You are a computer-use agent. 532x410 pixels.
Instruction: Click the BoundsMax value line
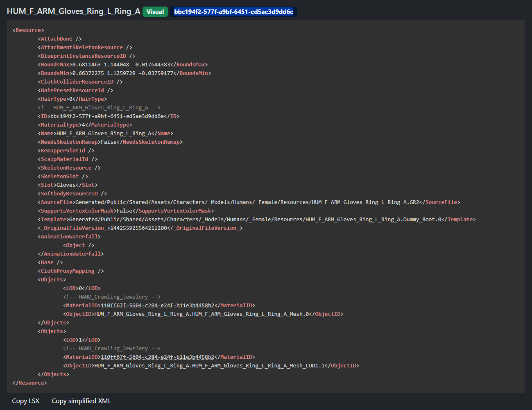(x=123, y=64)
